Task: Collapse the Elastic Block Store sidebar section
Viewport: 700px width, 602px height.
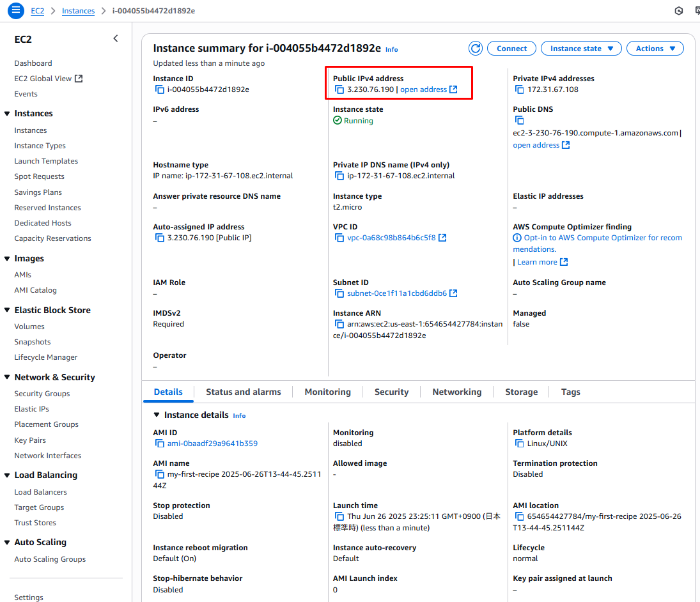Action: pyautogui.click(x=8, y=311)
